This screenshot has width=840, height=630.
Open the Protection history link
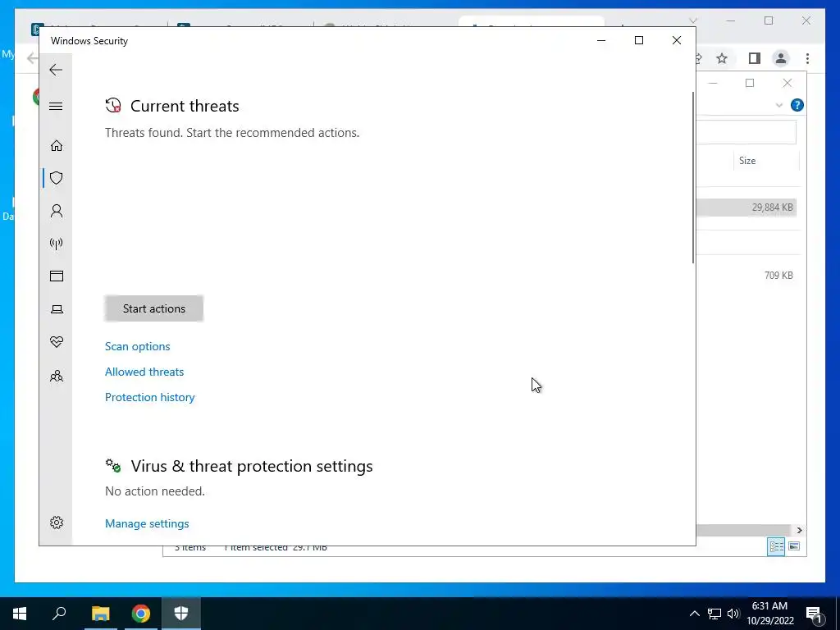[x=149, y=398]
